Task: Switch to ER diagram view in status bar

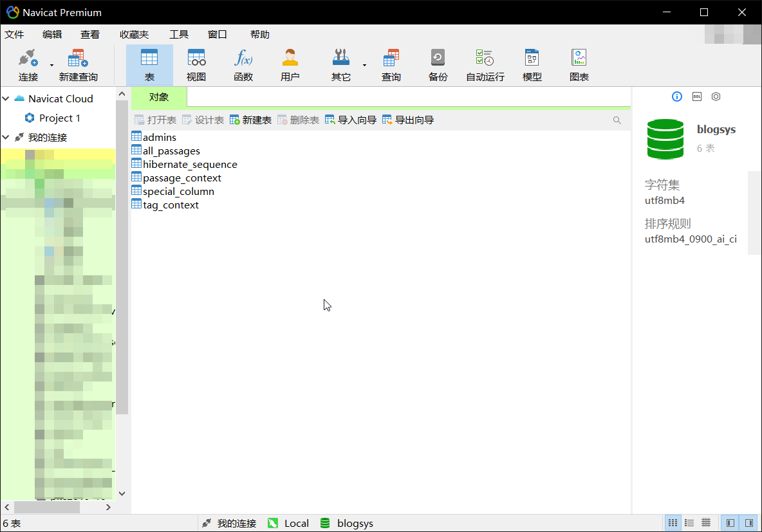Action: click(706, 523)
